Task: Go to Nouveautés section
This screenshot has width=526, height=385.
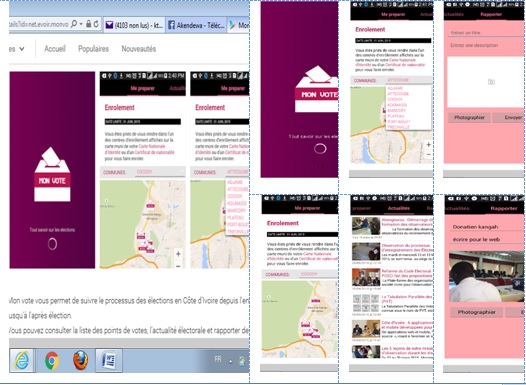Action: [139, 49]
